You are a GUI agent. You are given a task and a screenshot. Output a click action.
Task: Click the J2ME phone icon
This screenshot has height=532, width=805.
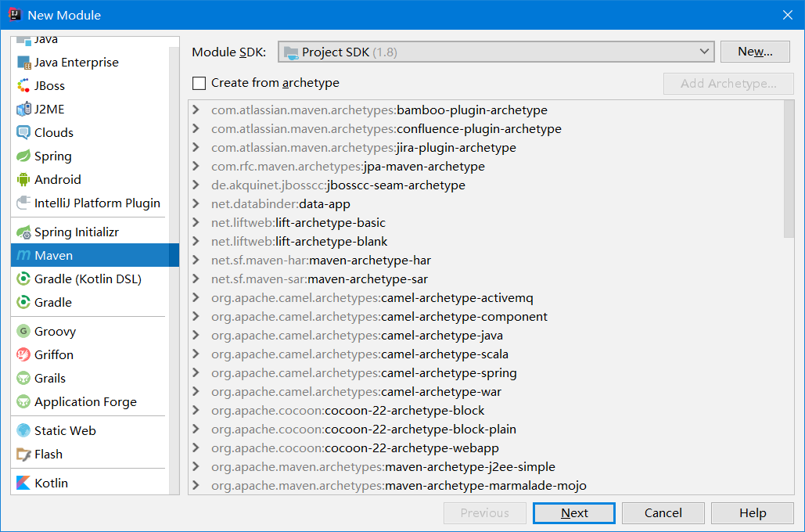[23, 110]
